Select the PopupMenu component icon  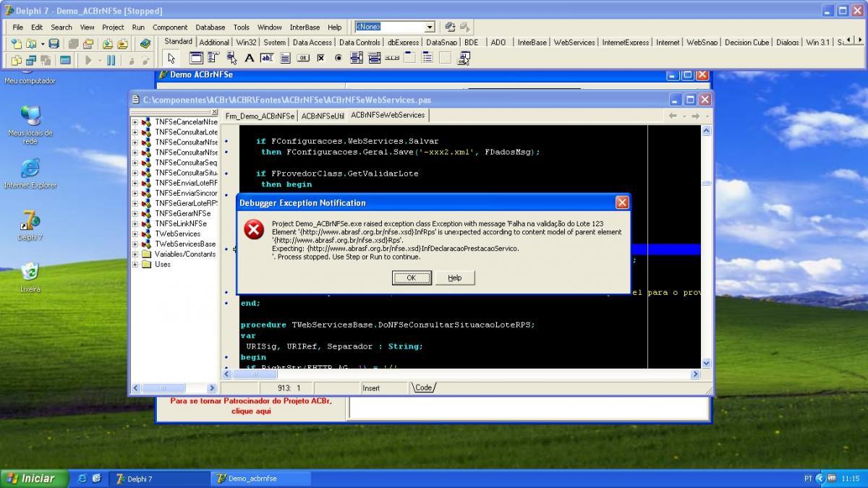pos(231,59)
